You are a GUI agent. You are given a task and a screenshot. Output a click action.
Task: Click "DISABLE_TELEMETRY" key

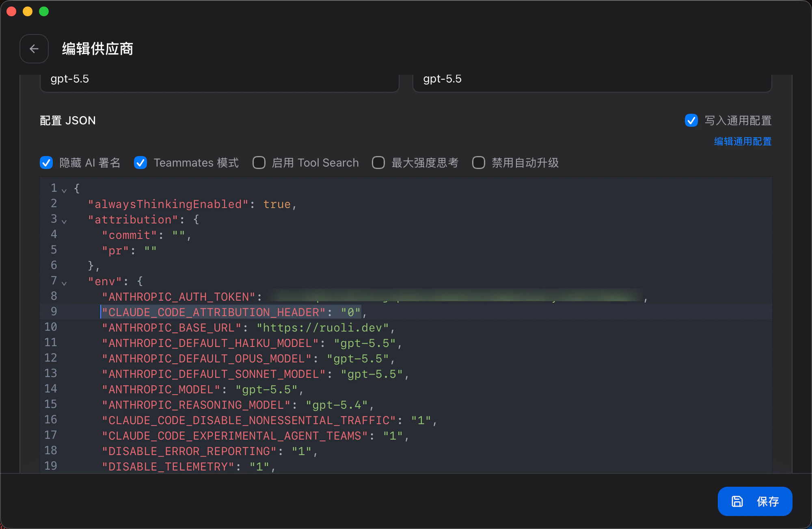coord(168,466)
